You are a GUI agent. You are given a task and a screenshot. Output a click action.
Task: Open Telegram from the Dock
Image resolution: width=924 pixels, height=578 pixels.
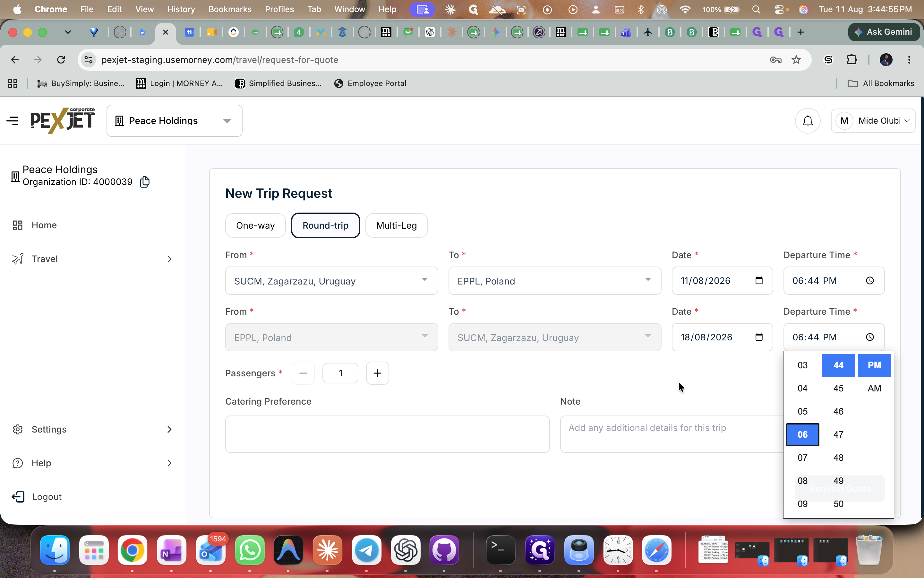point(366,550)
